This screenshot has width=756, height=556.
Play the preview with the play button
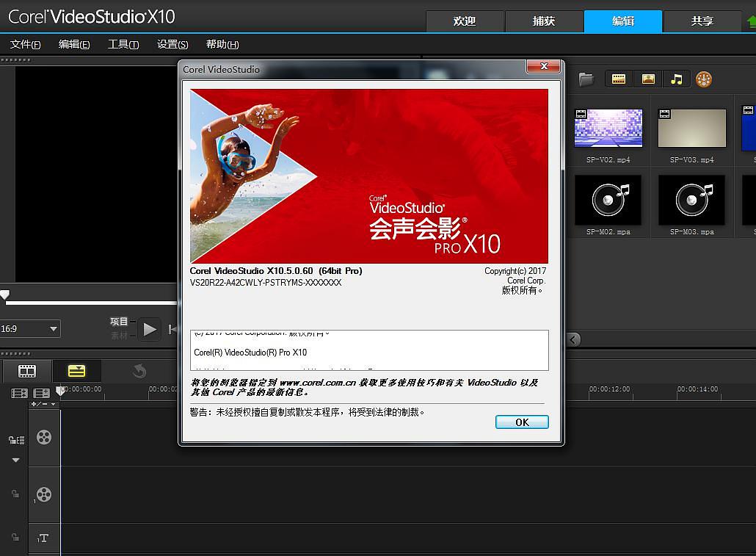[150, 329]
